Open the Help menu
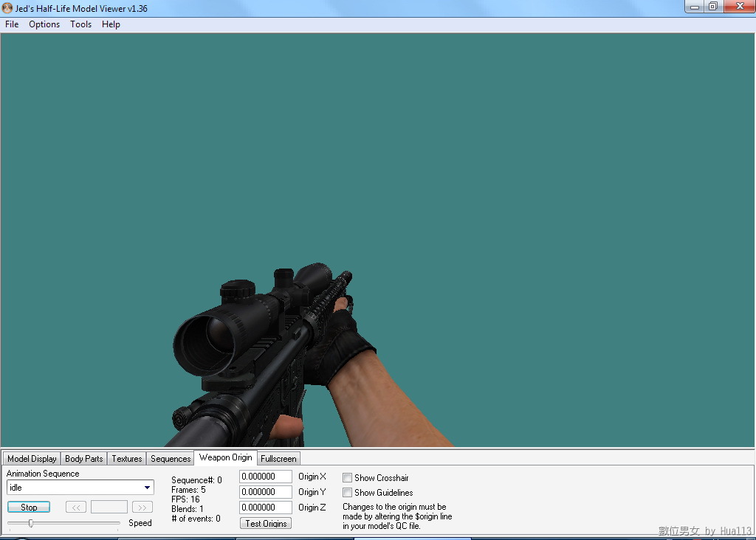 click(x=111, y=24)
